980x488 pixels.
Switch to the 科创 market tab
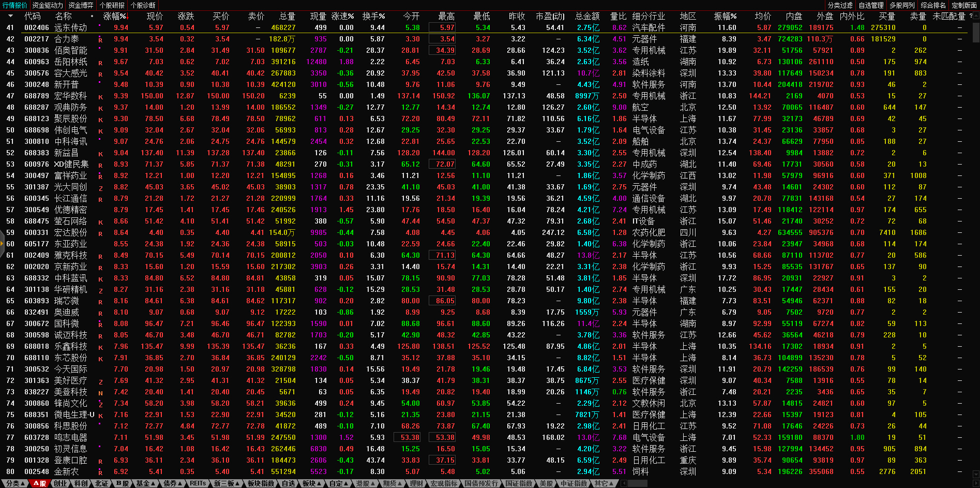[x=81, y=483]
